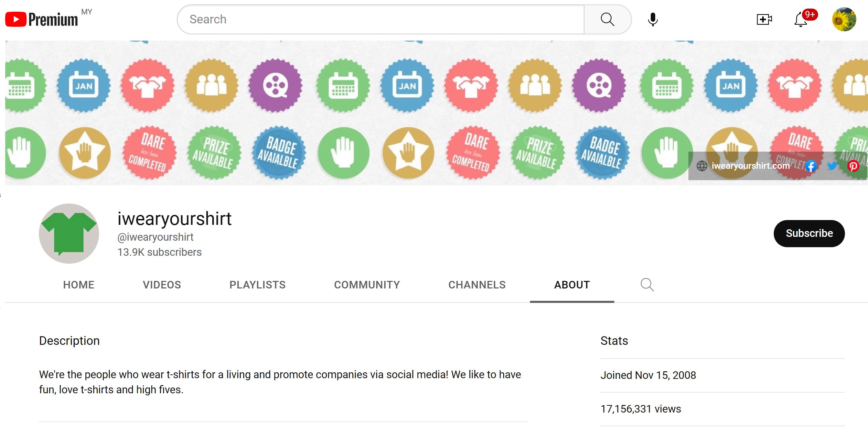Switch to the VIDEOS tab
The height and width of the screenshot is (427, 868).
click(x=162, y=285)
